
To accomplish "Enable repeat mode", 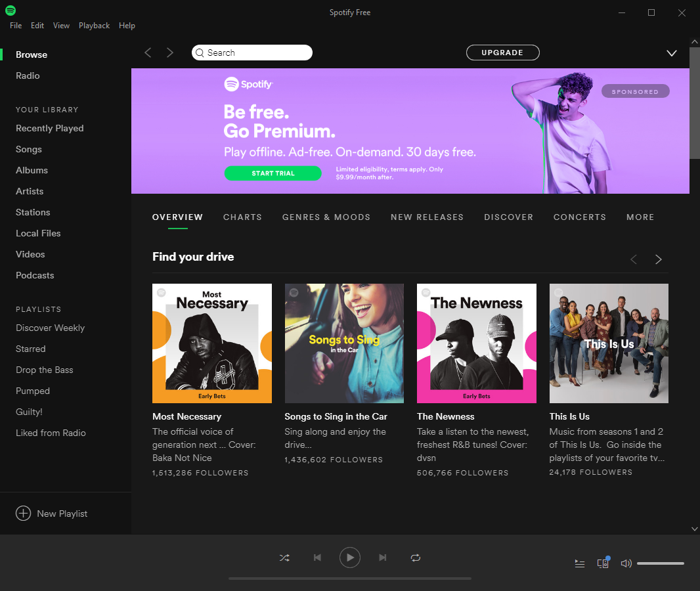I will [x=416, y=557].
